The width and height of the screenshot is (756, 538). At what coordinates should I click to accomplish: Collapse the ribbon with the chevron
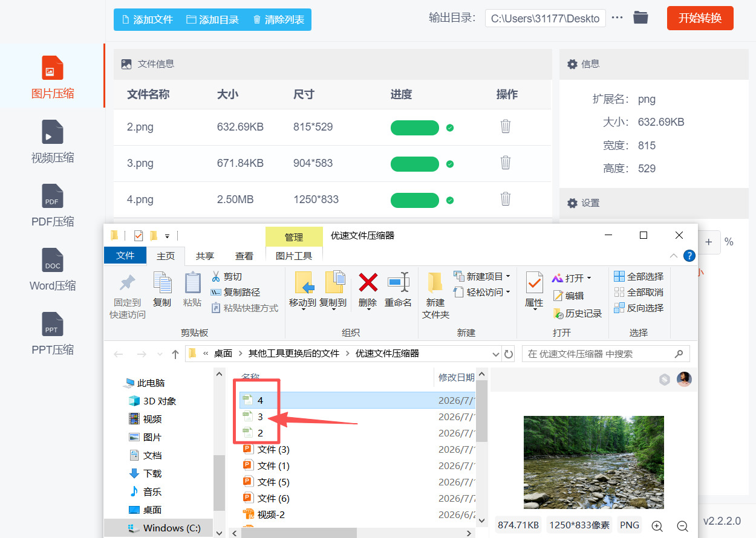click(x=674, y=256)
